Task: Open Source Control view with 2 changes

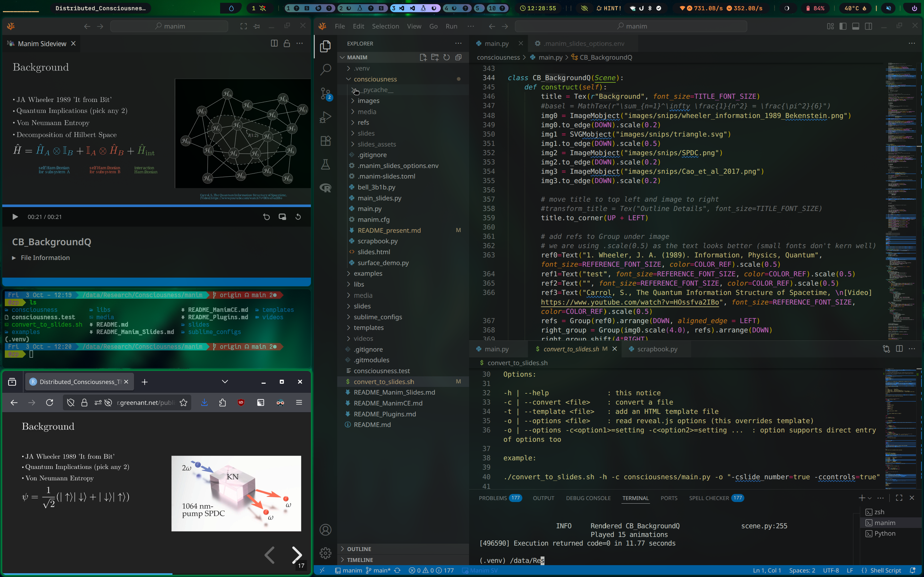Action: click(325, 94)
